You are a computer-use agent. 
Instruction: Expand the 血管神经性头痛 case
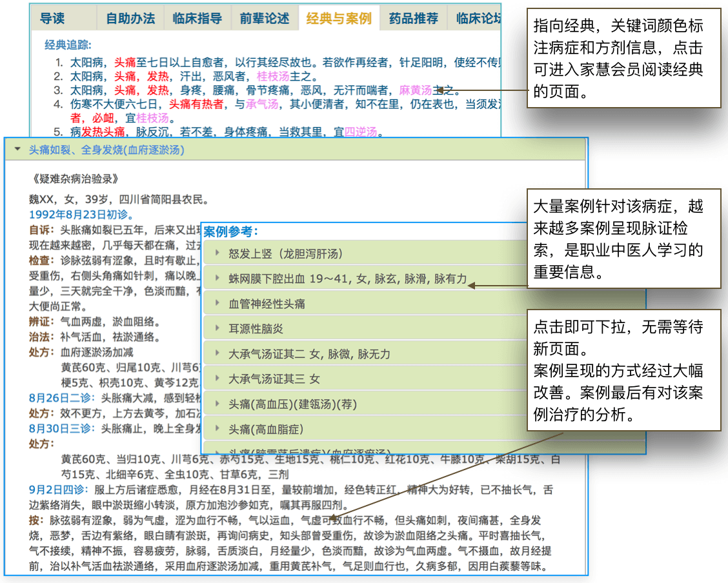click(218, 304)
